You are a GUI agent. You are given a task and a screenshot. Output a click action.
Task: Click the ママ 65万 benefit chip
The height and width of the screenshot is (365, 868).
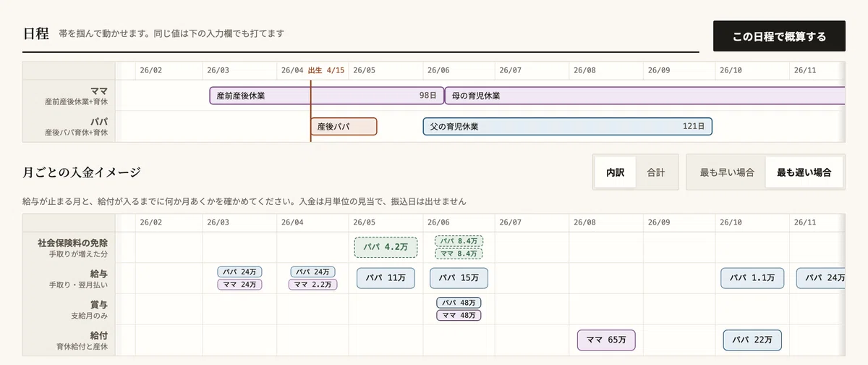pyautogui.click(x=606, y=340)
